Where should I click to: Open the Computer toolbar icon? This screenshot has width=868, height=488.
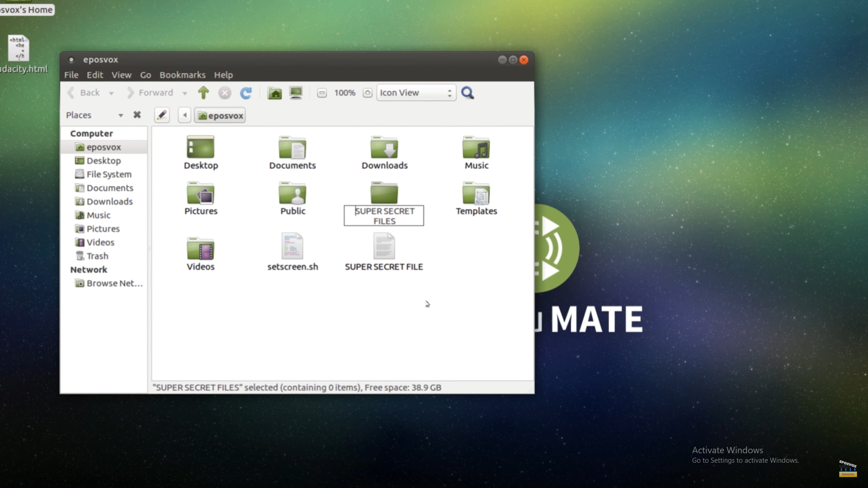(296, 93)
